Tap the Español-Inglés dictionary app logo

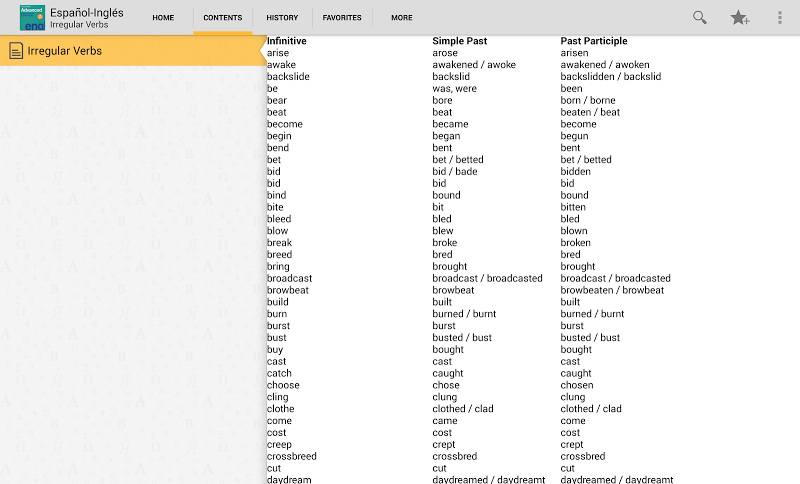pyautogui.click(x=32, y=18)
